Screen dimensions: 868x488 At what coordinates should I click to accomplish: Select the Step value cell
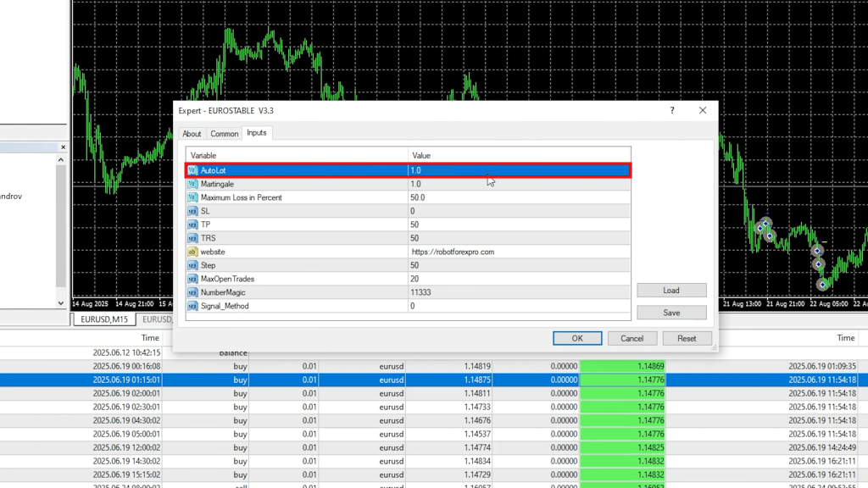(519, 265)
